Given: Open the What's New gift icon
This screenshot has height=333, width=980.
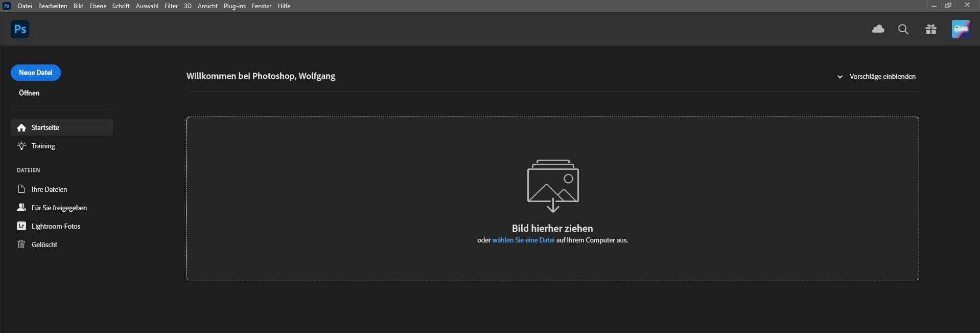Looking at the screenshot, I should tap(931, 29).
